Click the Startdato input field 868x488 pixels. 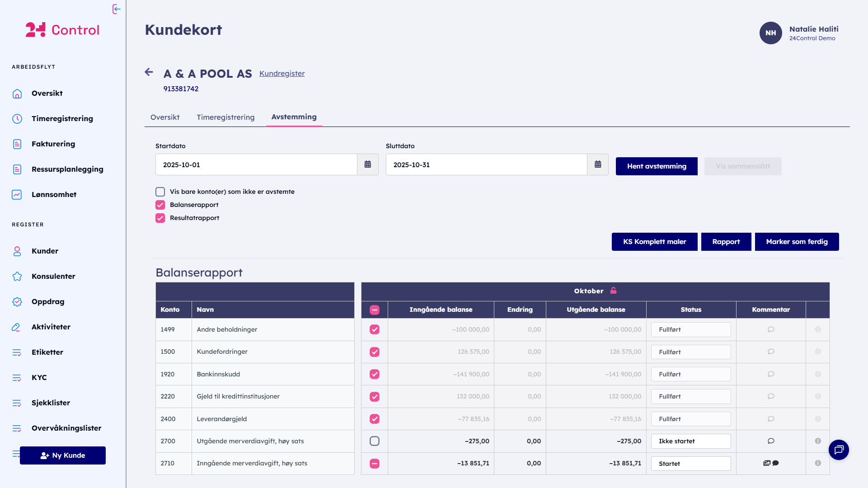256,164
